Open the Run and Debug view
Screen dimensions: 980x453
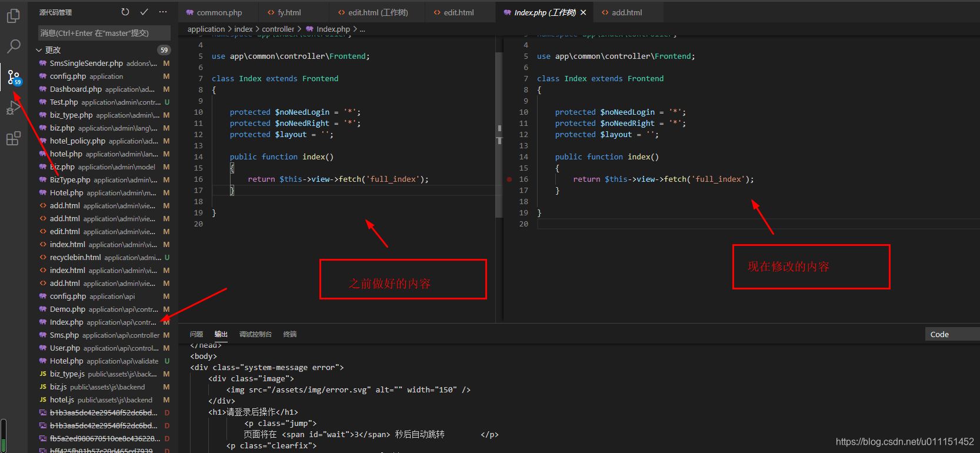click(x=13, y=108)
